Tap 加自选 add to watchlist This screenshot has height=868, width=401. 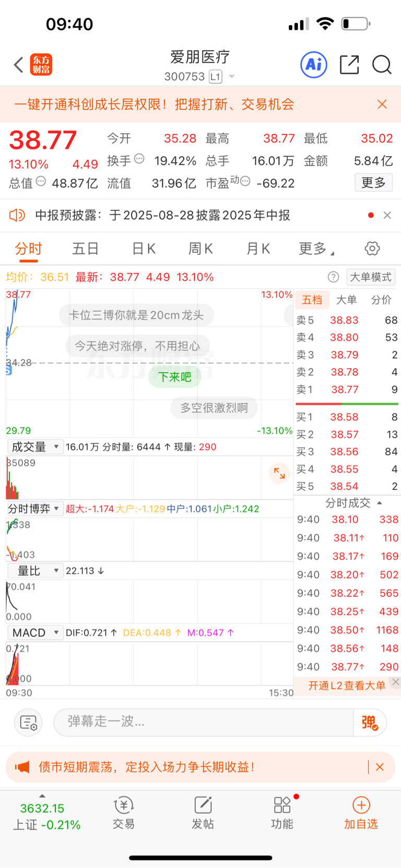tap(361, 813)
